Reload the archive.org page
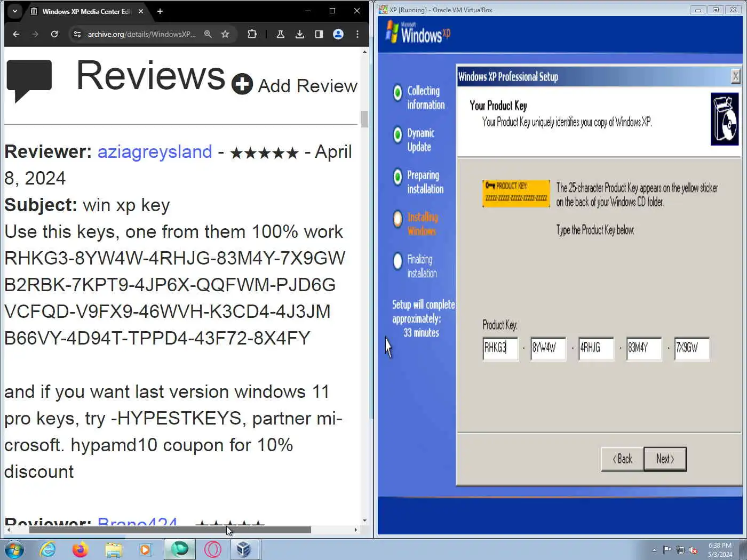747x560 pixels. (54, 34)
